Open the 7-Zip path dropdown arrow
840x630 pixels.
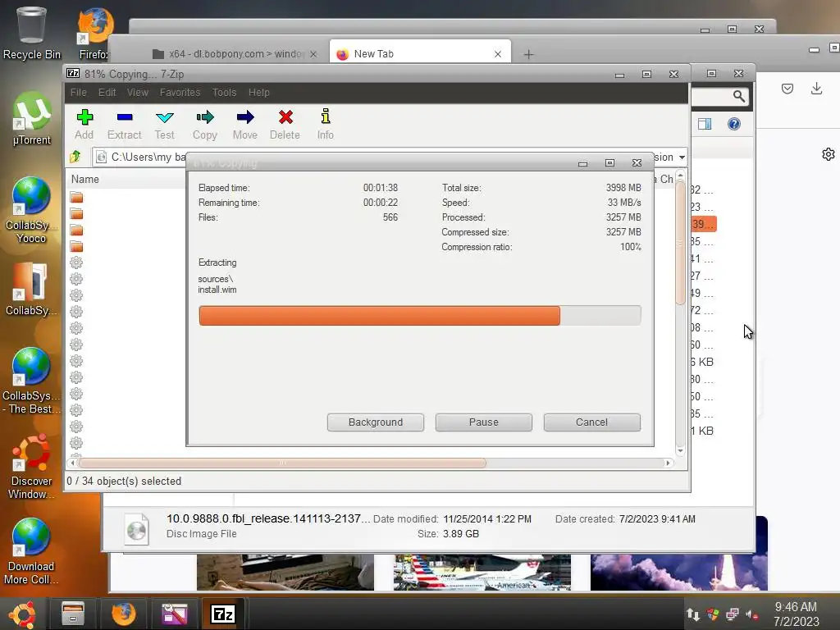(682, 157)
